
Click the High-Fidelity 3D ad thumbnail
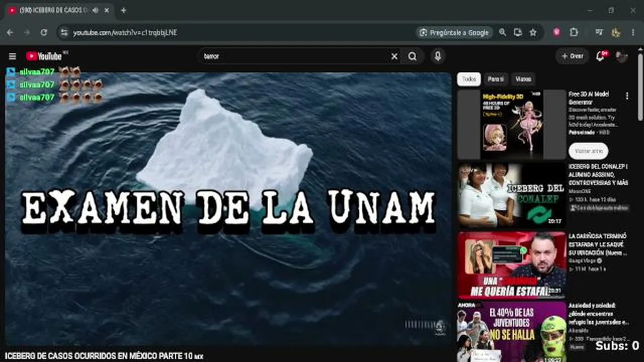[x=512, y=124]
